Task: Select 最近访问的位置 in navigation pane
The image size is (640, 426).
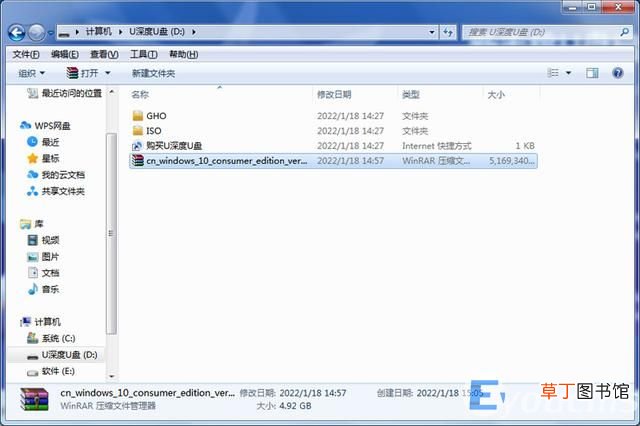Action: [x=64, y=93]
